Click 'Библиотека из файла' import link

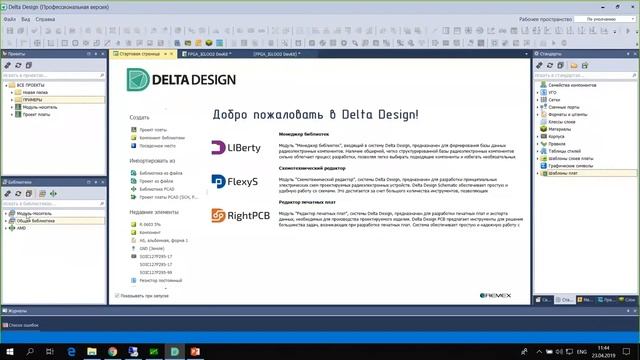161,173
